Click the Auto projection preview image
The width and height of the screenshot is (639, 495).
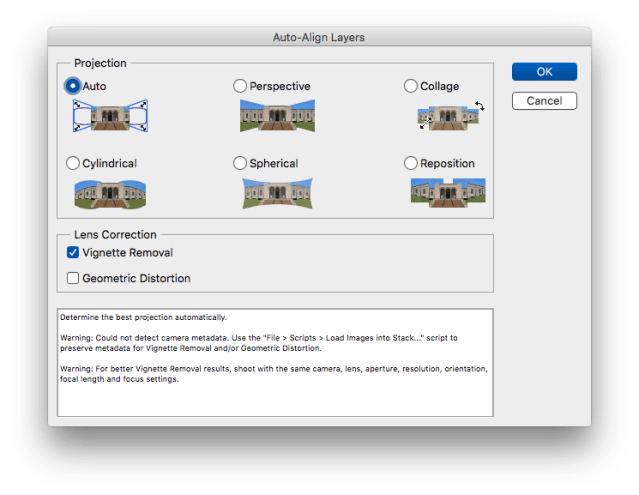pos(110,117)
